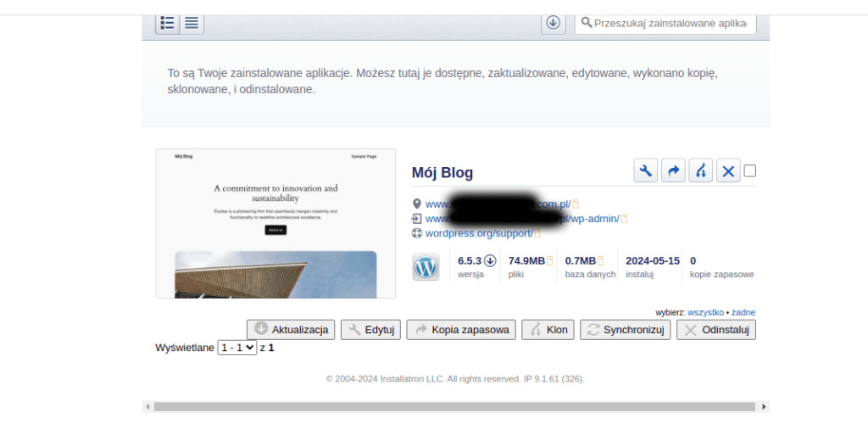Focus the search installed applications field
This screenshot has height=429, width=868.
670,23
